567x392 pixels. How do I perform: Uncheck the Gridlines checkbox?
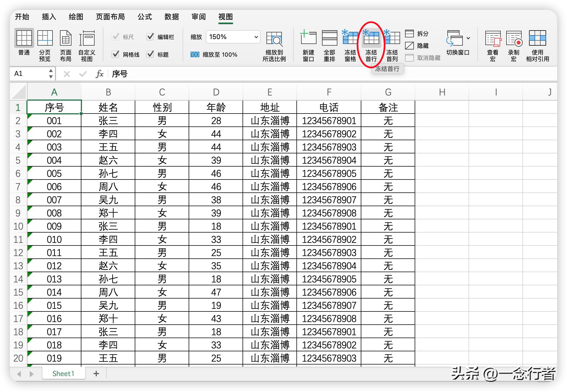pos(116,54)
